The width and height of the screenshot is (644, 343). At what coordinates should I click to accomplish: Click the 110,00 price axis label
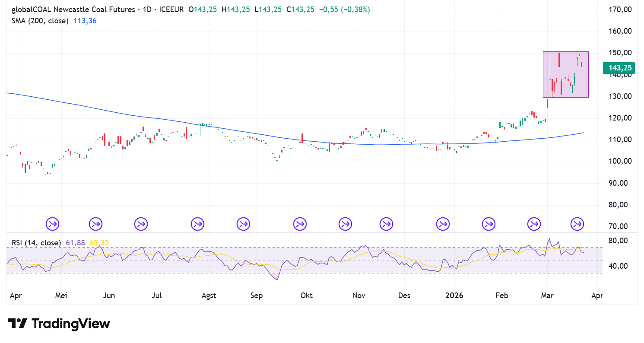coord(619,140)
